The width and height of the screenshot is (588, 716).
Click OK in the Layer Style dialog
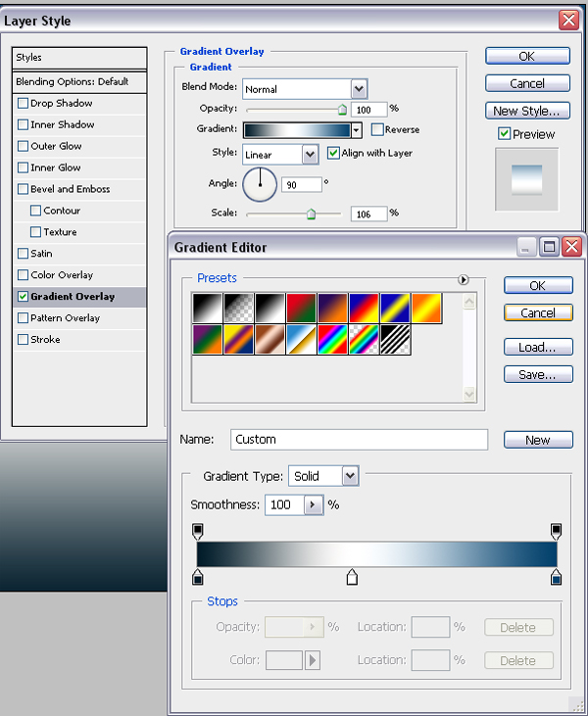tap(527, 56)
